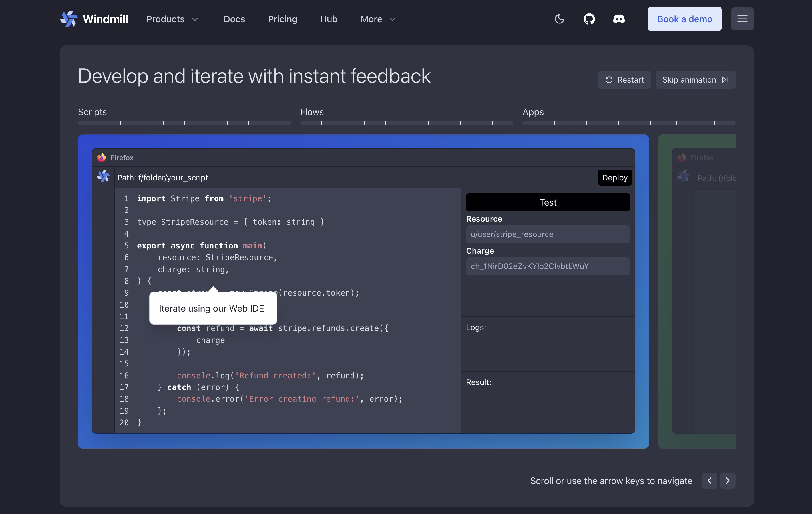This screenshot has width=812, height=514.
Task: Switch to the Flows section tab
Action: [x=312, y=112]
